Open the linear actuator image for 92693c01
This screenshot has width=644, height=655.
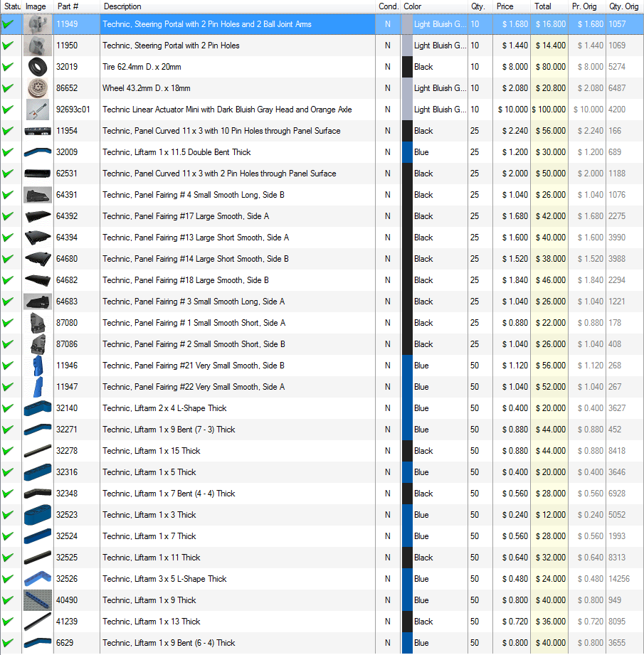pos(37,110)
